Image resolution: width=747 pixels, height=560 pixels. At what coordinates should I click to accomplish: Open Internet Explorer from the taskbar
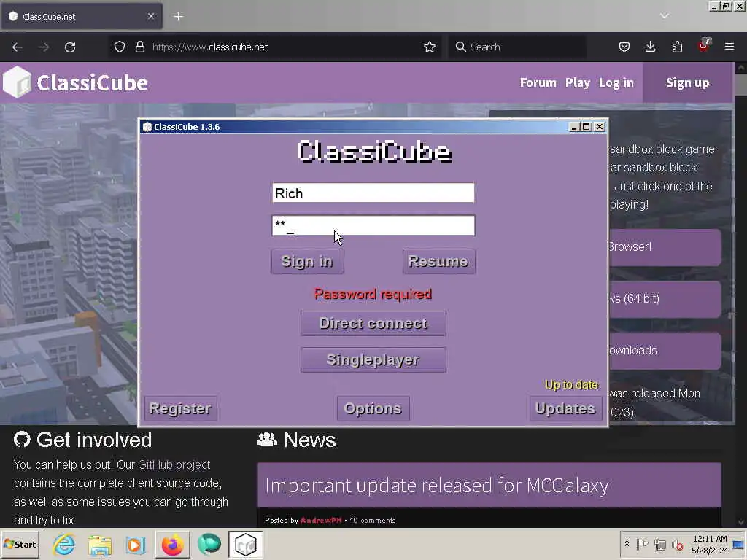point(64,544)
